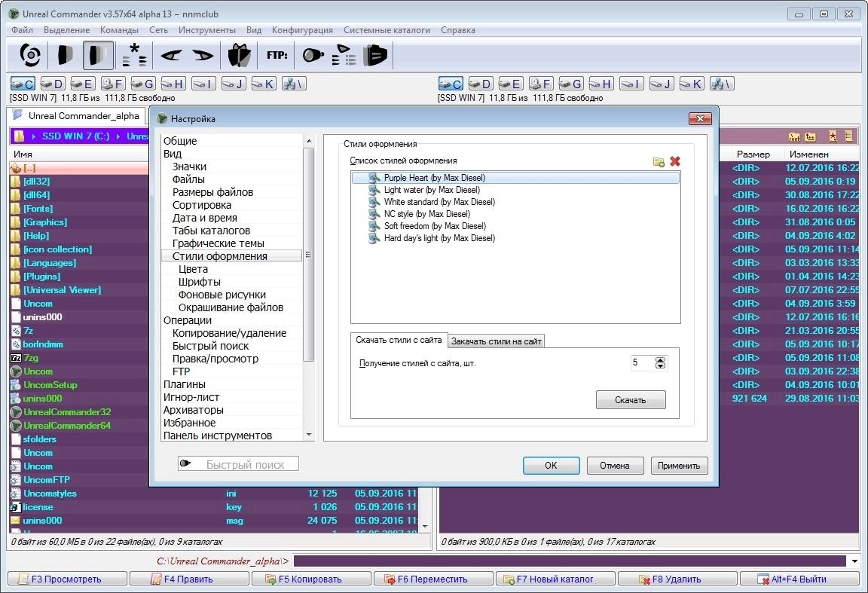Click the Unreal Commander_alpha panel tab
The width and height of the screenshot is (868, 593).
coord(77,116)
